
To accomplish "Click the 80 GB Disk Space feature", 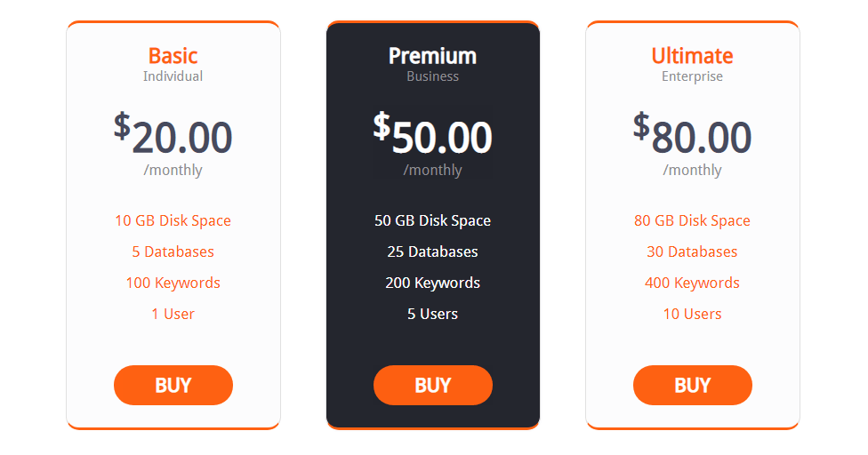I will coord(693,220).
